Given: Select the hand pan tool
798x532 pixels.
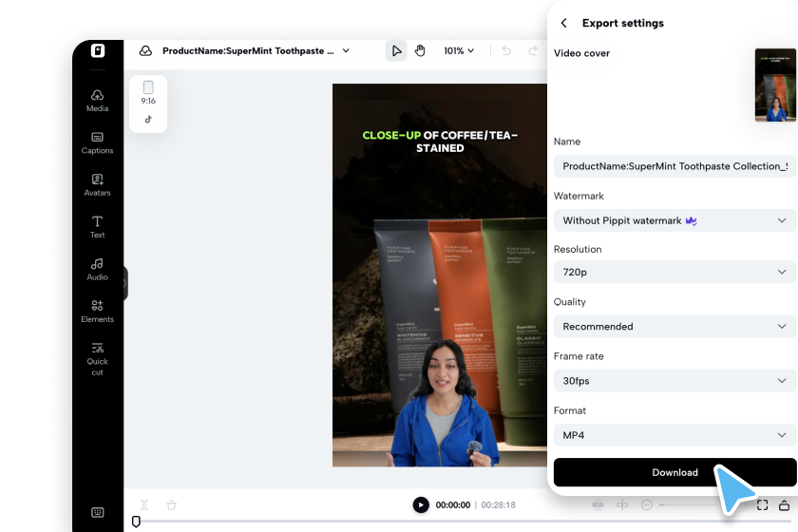Looking at the screenshot, I should click(420, 51).
